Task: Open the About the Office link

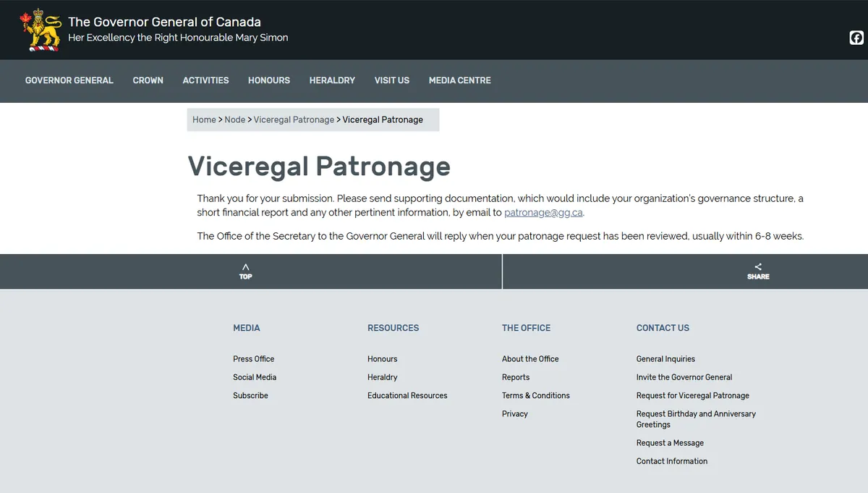Action: pos(530,359)
